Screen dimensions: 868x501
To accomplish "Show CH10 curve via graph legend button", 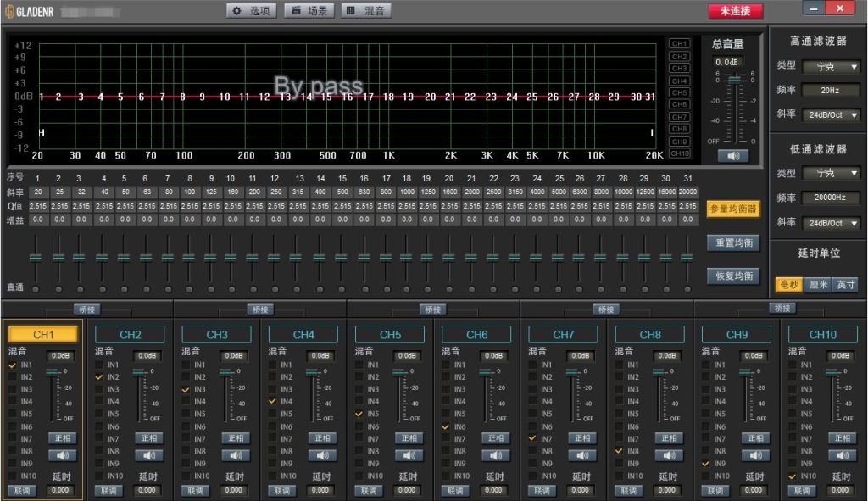I will tap(679, 153).
